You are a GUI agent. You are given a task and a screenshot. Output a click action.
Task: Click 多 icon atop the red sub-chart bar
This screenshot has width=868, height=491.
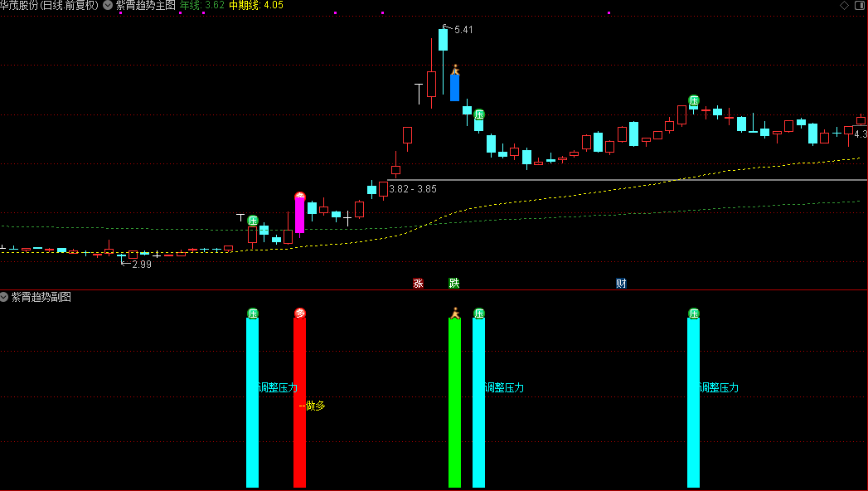point(299,314)
